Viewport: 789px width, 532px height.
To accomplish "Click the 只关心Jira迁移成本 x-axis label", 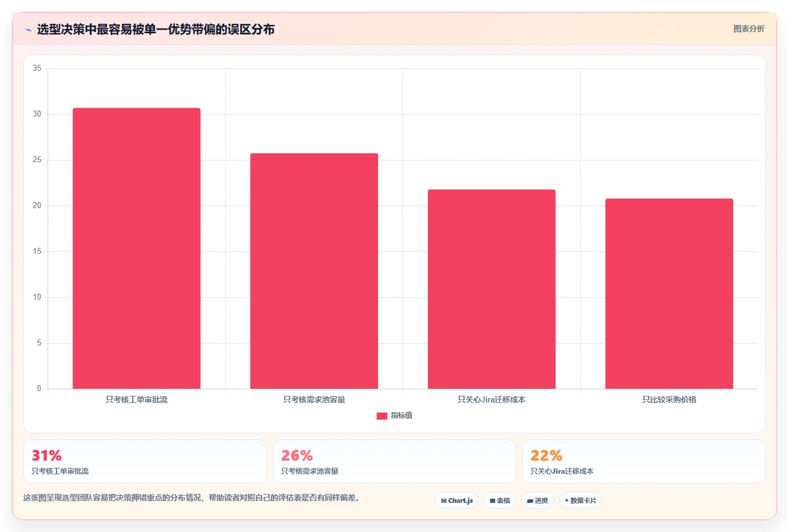I will (492, 399).
